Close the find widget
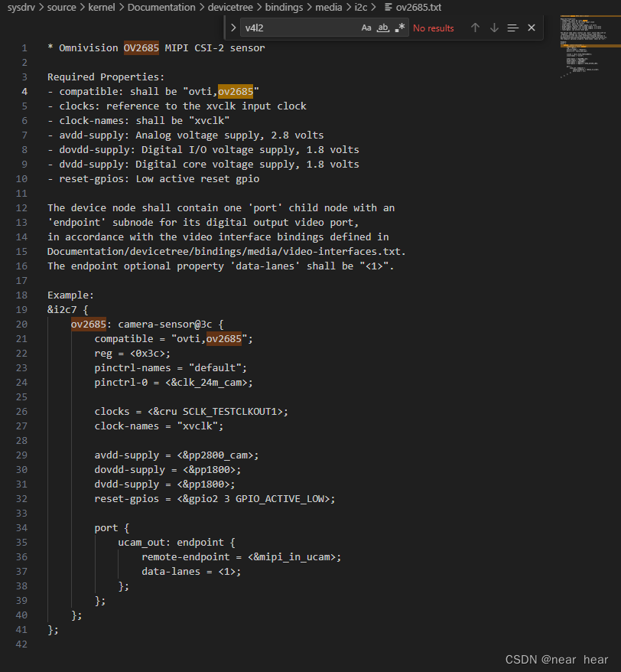 click(532, 28)
